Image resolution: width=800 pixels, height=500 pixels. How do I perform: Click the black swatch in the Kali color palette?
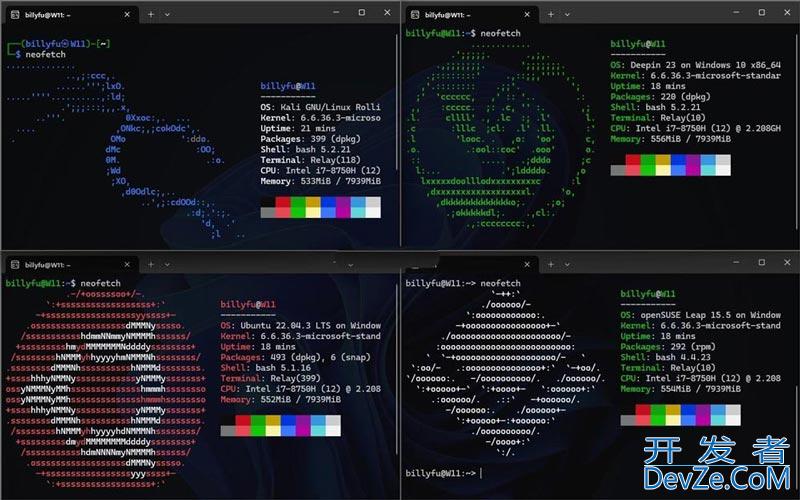pyautogui.click(x=268, y=202)
